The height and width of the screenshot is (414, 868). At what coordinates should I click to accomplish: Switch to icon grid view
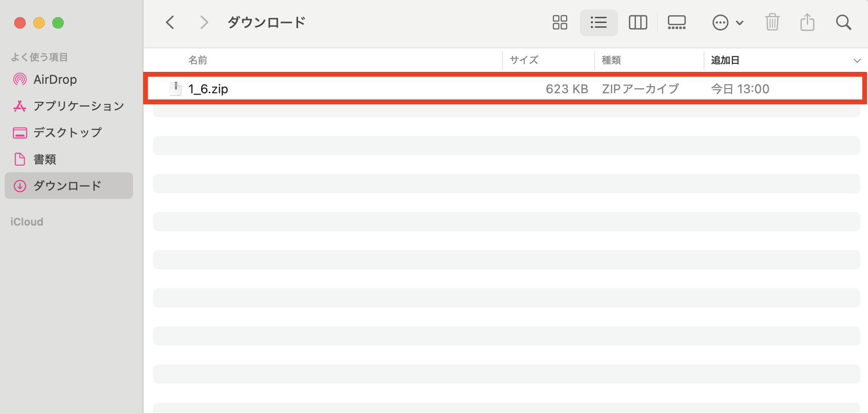(560, 22)
